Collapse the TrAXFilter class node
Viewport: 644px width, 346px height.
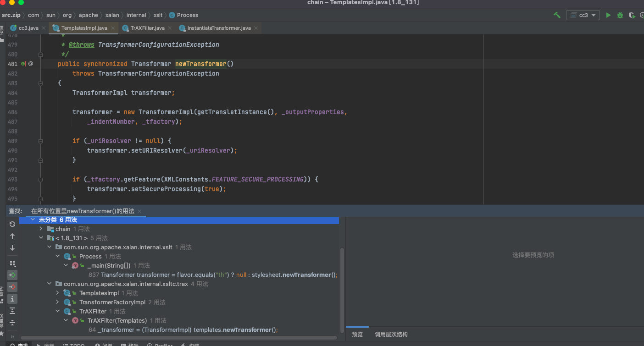[x=57, y=311]
